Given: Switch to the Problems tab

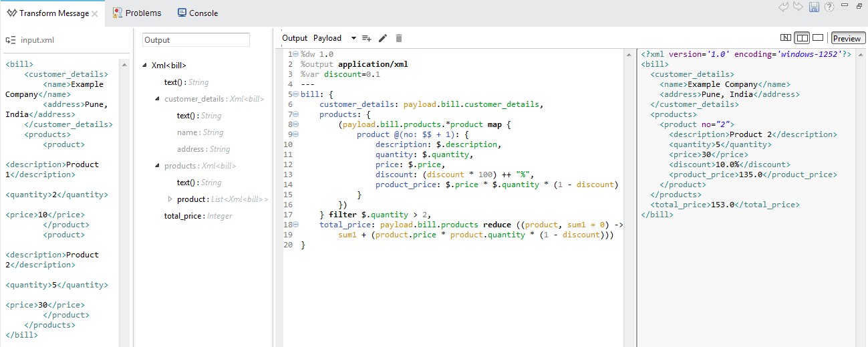Looking at the screenshot, I should (x=136, y=13).
